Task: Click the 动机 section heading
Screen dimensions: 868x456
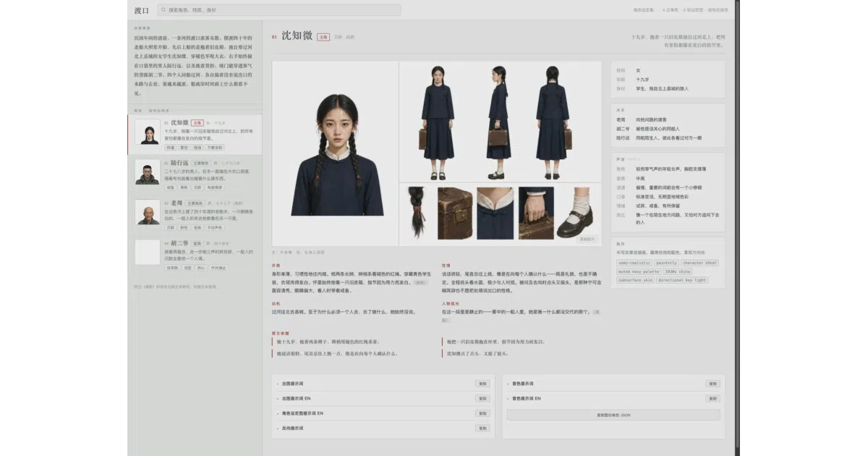Action: 276,303
